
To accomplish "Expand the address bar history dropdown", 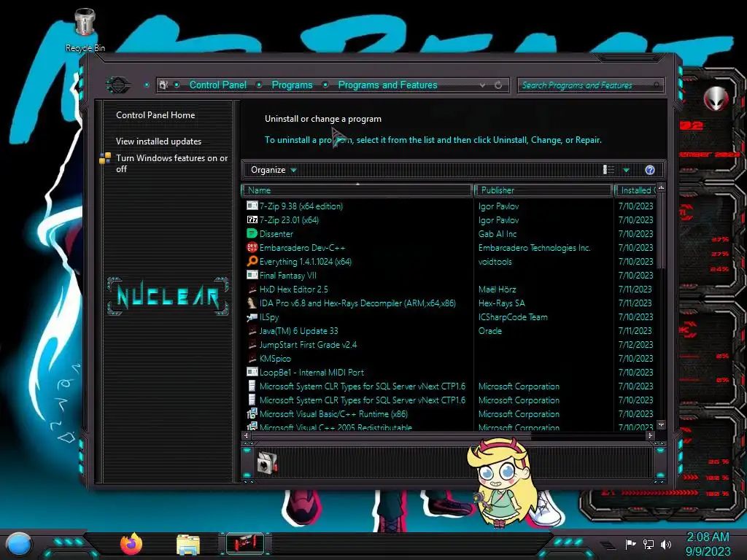I will point(483,85).
